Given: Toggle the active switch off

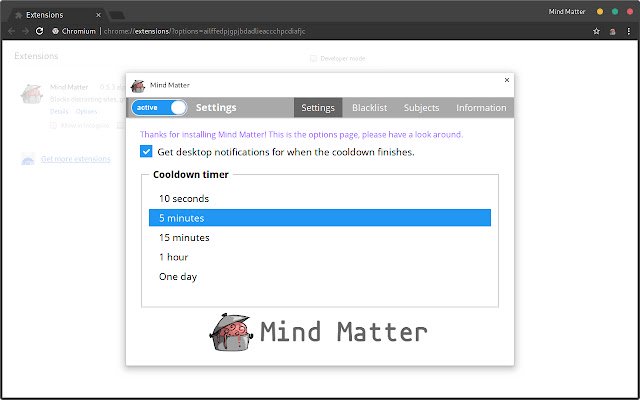Looking at the screenshot, I should (x=159, y=108).
